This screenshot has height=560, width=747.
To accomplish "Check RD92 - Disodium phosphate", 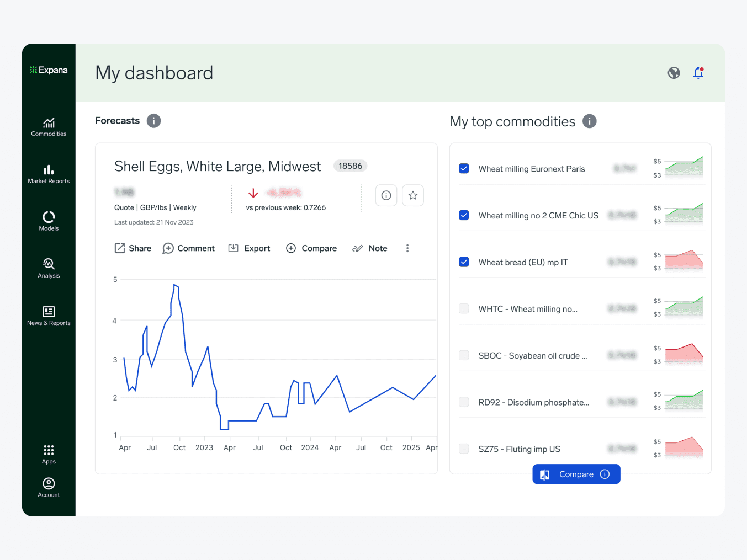I will [x=464, y=402].
